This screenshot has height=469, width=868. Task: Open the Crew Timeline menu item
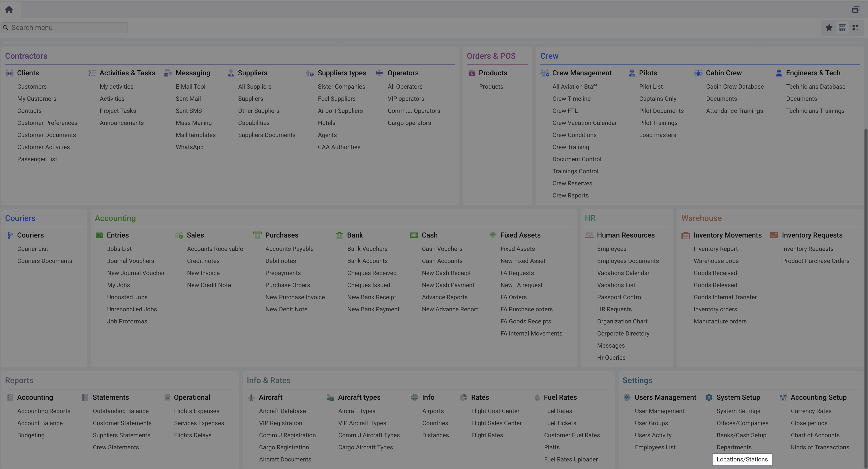click(x=571, y=99)
